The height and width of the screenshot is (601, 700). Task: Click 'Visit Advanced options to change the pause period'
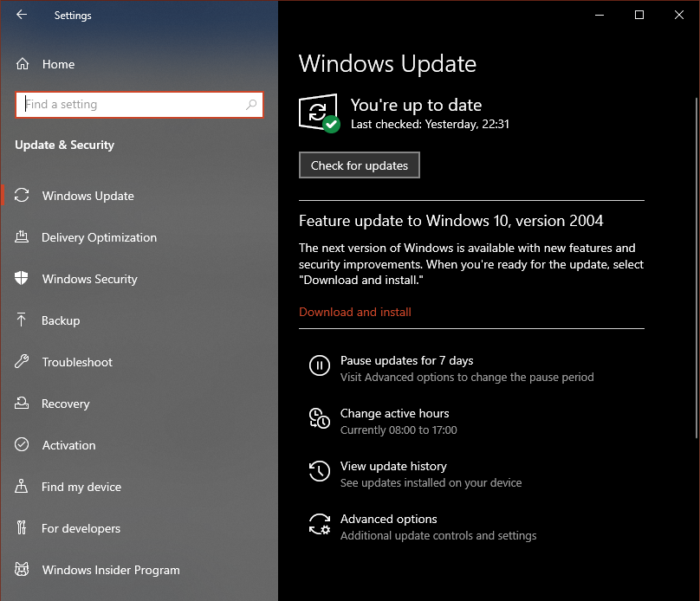[467, 377]
